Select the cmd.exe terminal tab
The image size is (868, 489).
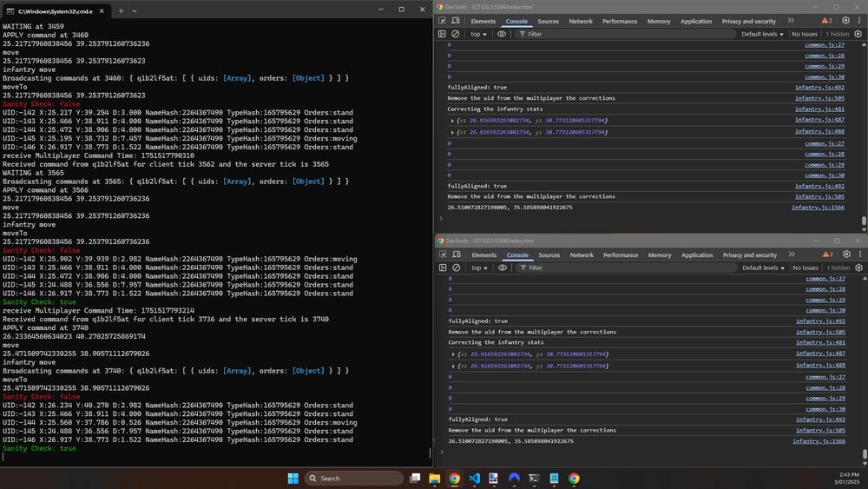pos(55,11)
